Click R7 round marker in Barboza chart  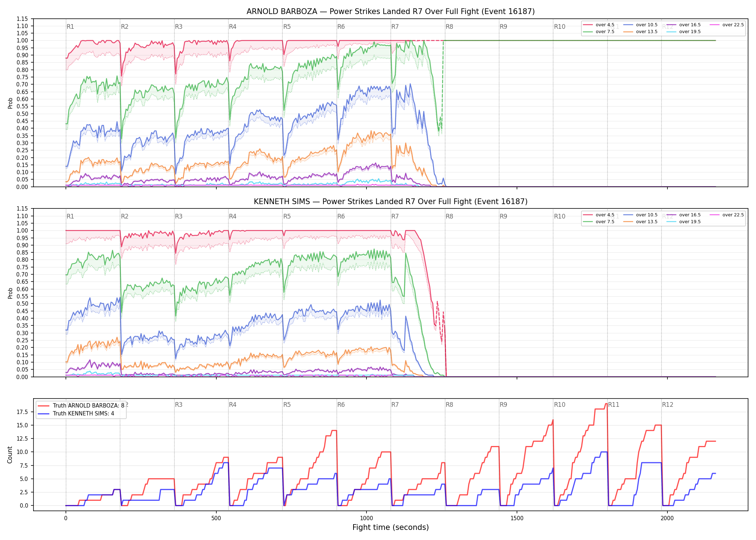pos(395,27)
